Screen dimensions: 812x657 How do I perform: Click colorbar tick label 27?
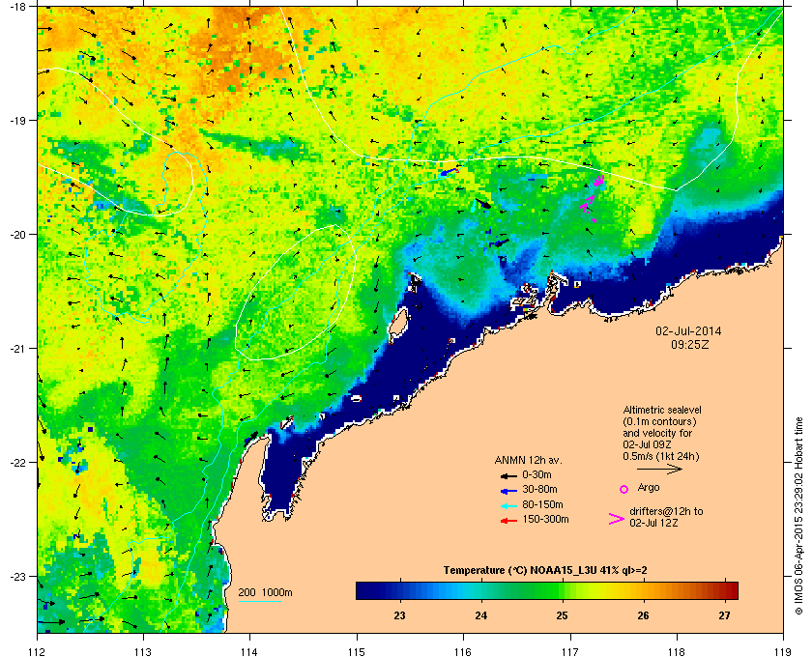point(724,615)
